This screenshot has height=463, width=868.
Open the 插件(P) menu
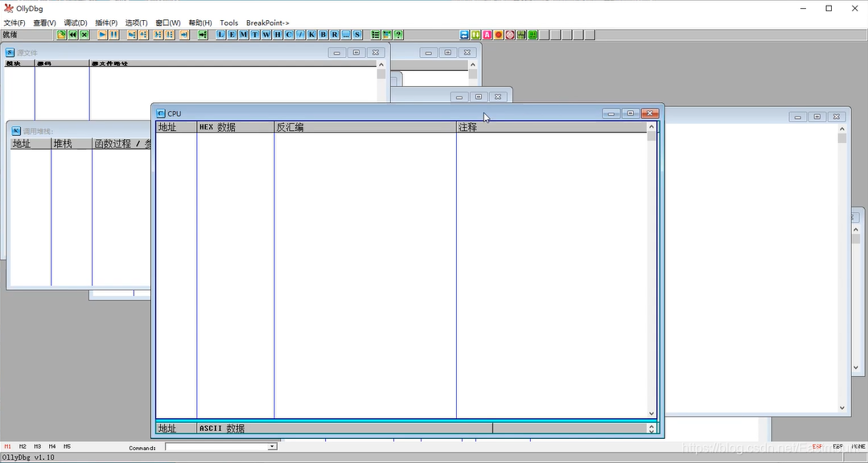(106, 23)
